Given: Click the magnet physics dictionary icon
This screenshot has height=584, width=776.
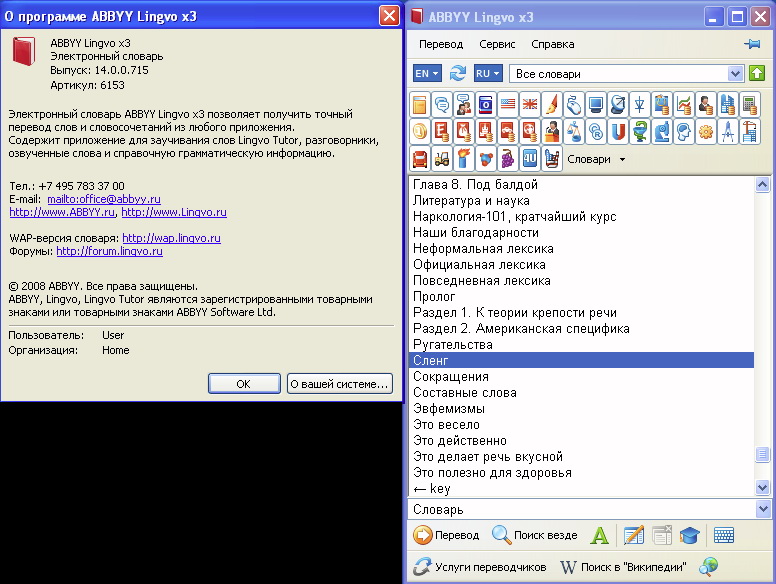Looking at the screenshot, I should click(x=618, y=132).
